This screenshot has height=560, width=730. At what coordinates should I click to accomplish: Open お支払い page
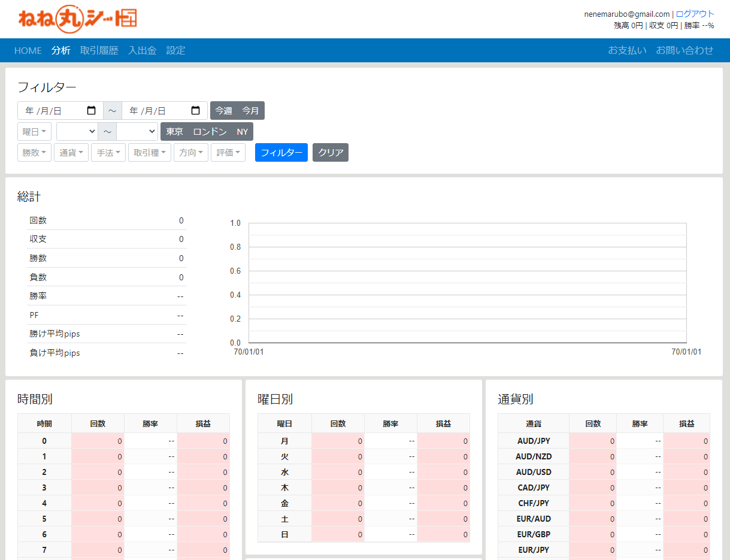(628, 50)
